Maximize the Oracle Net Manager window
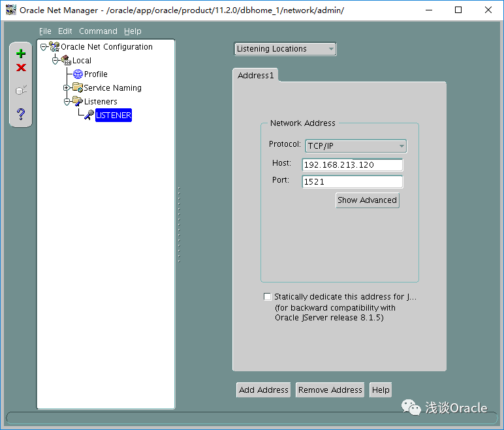This screenshot has width=504, height=430. tap(458, 10)
